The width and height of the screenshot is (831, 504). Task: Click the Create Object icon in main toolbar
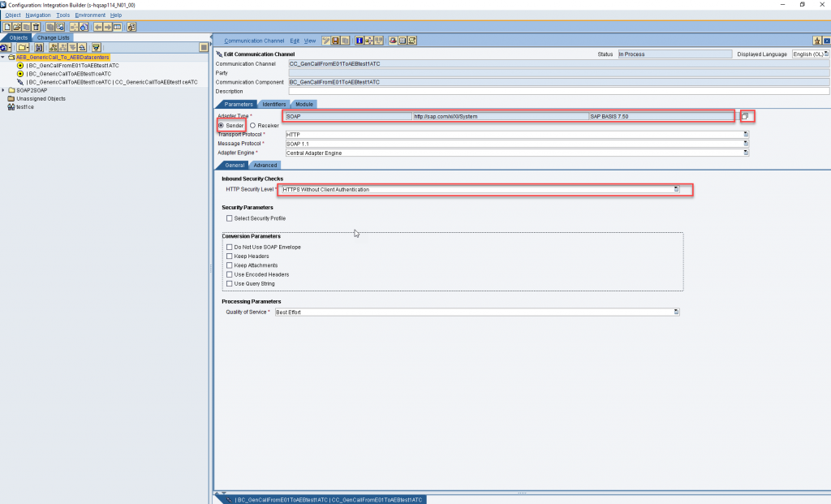(x=7, y=27)
